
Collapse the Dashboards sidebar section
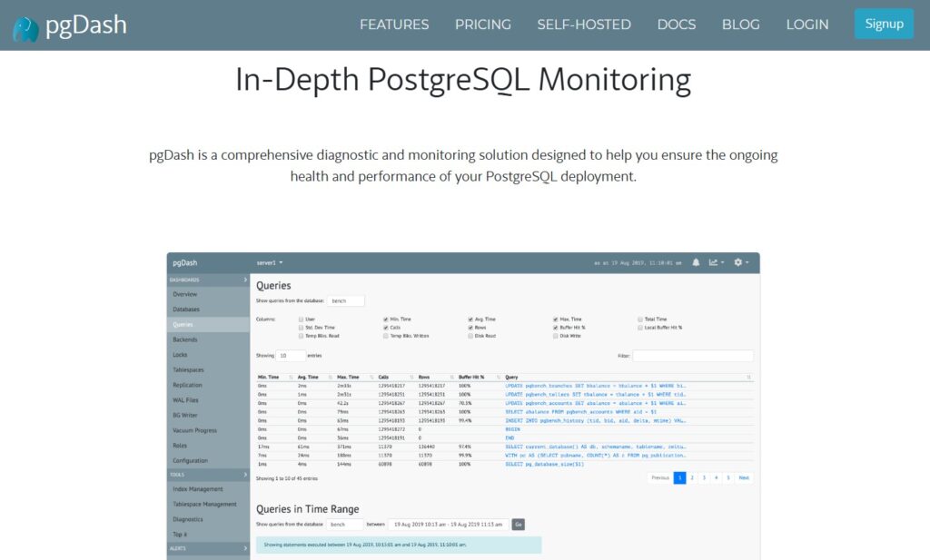click(245, 280)
